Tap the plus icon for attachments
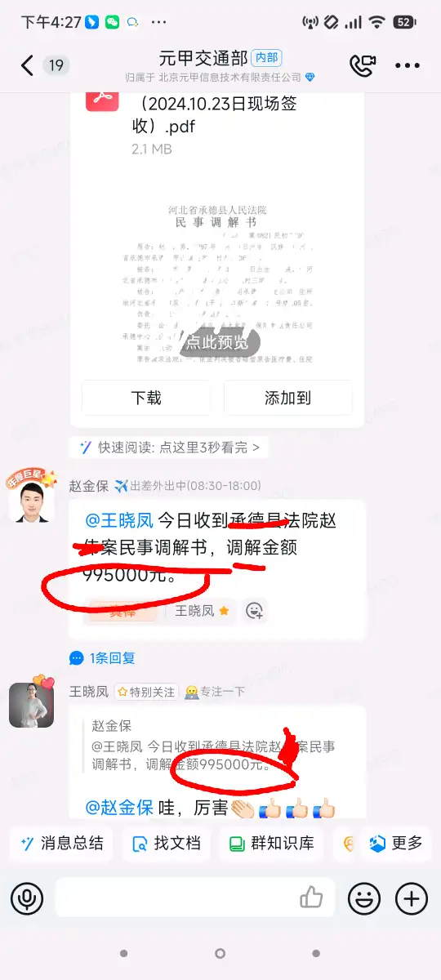Screen dimensions: 441x980 pyautogui.click(x=412, y=898)
